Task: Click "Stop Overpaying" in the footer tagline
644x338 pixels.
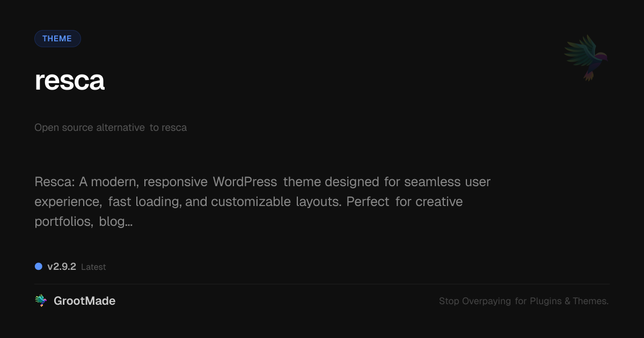Action: click(475, 301)
